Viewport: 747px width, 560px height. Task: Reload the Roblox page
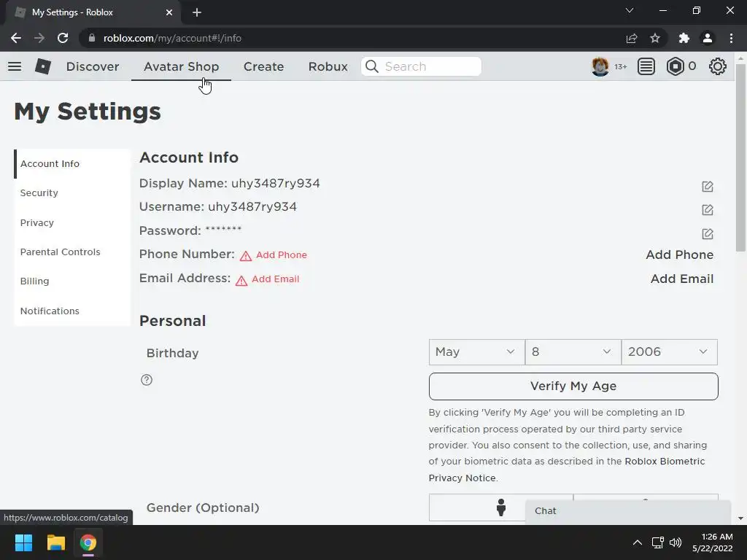coord(63,38)
